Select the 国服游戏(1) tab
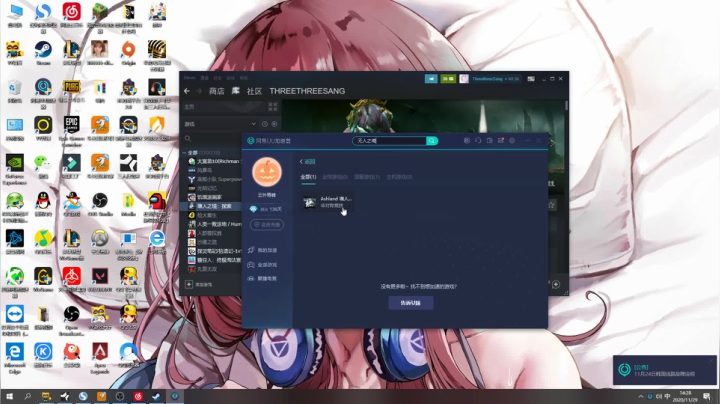Image resolution: width=720 pixels, height=404 pixels. 367,177
